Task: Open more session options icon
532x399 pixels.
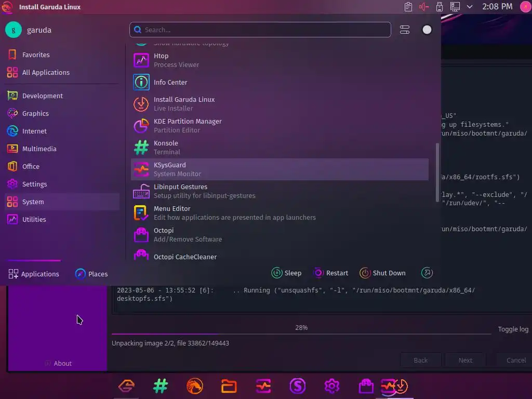Action: [427, 273]
